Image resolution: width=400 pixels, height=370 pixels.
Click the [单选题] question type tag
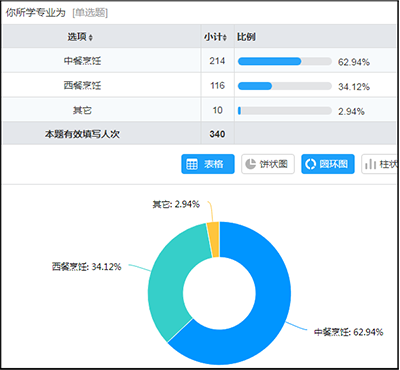[x=90, y=13]
